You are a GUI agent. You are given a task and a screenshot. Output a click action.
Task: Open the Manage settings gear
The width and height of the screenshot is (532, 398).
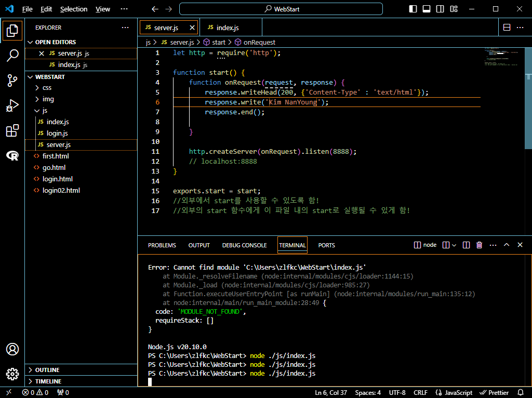pyautogui.click(x=12, y=374)
